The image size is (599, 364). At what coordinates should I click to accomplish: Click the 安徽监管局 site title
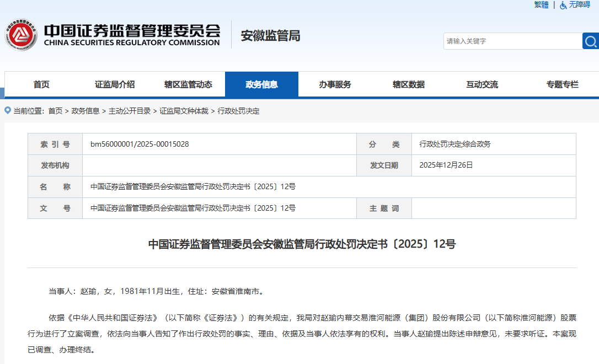(270, 35)
